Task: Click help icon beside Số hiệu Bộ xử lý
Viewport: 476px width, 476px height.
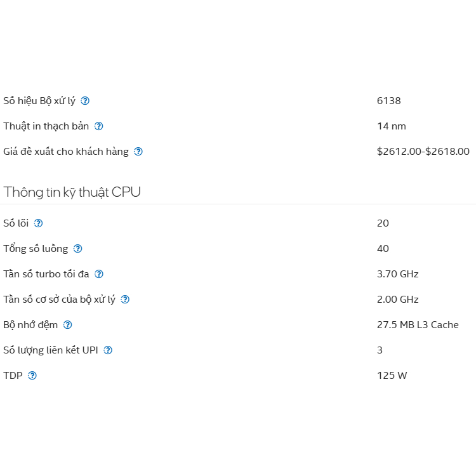Action: (85, 101)
